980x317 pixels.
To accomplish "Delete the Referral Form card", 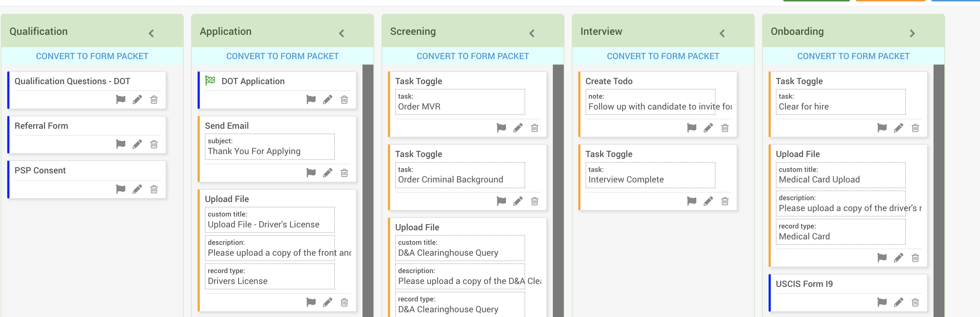I will (x=154, y=144).
